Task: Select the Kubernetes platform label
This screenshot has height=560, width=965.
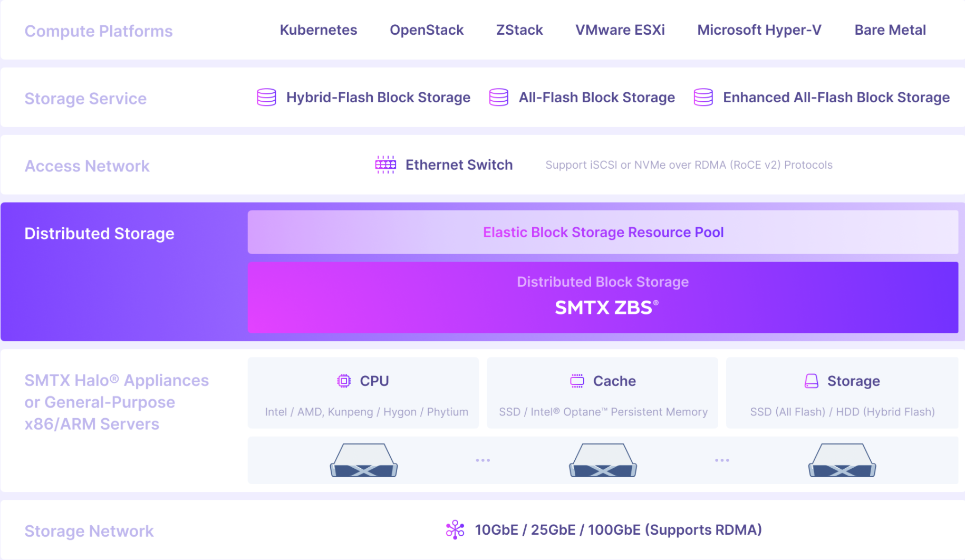Action: coord(319,30)
